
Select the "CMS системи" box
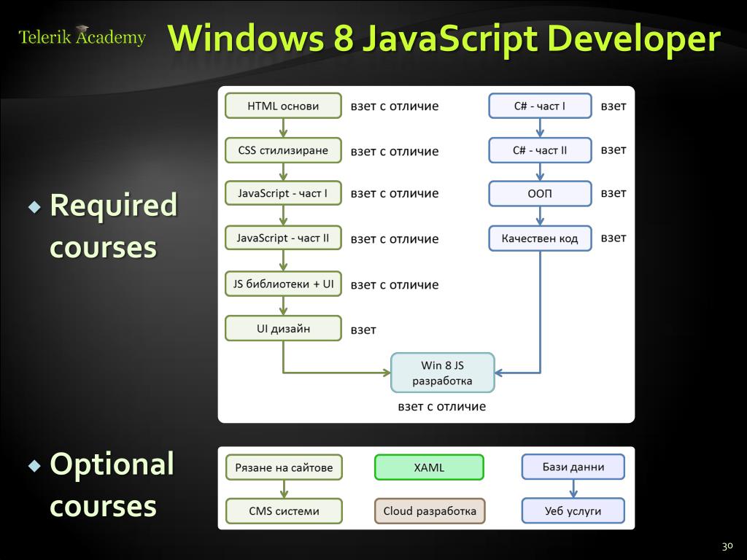click(x=284, y=511)
